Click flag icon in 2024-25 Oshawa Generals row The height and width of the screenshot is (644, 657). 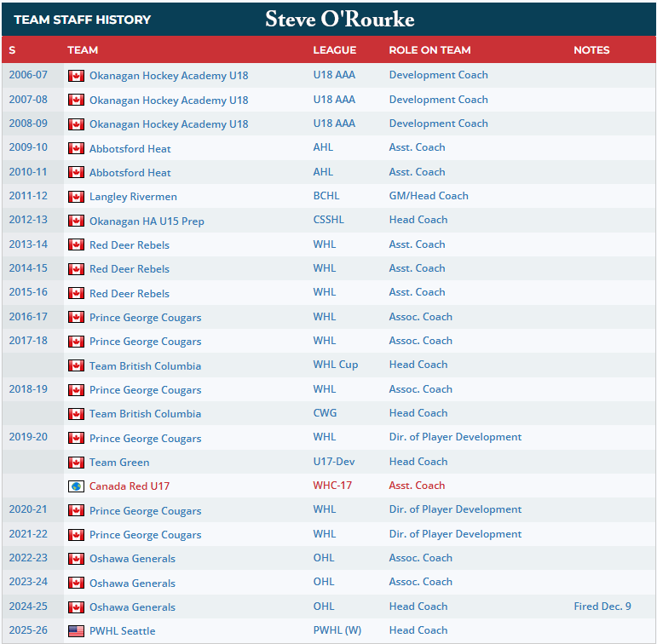tap(76, 607)
